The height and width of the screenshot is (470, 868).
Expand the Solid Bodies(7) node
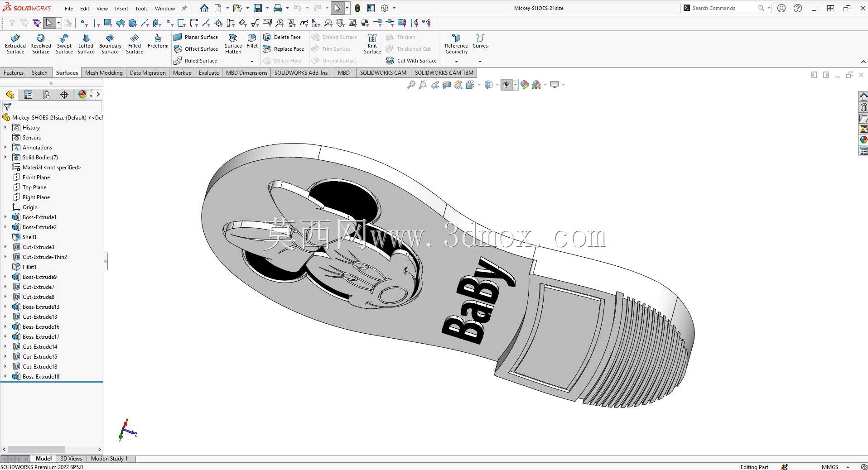[5, 158]
